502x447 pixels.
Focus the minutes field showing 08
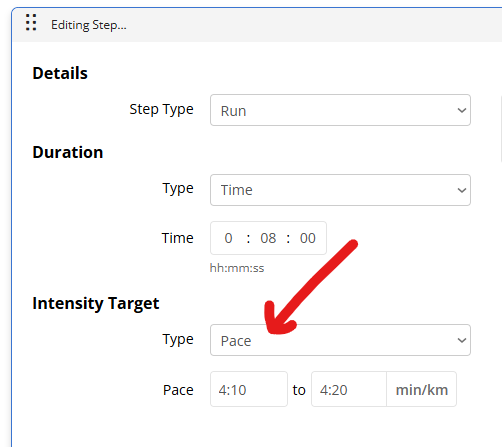coord(268,238)
